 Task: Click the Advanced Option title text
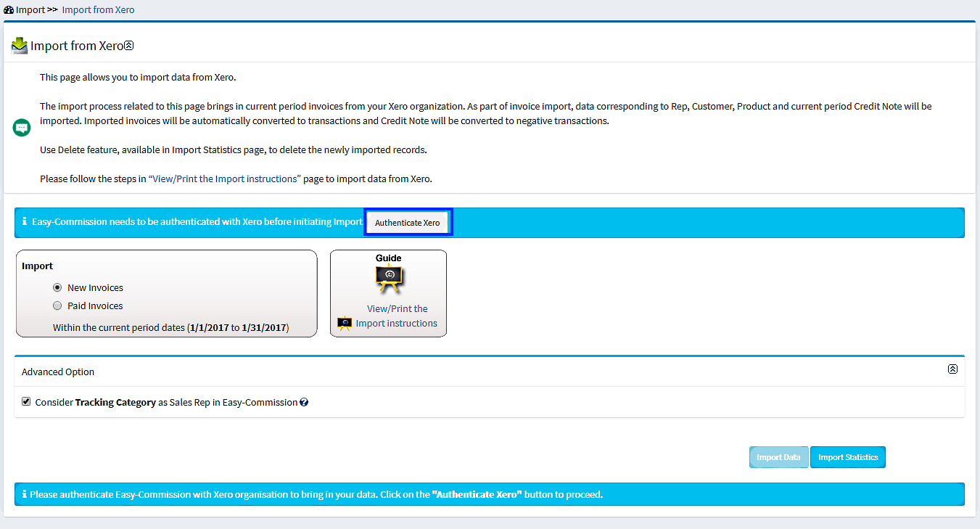58,372
